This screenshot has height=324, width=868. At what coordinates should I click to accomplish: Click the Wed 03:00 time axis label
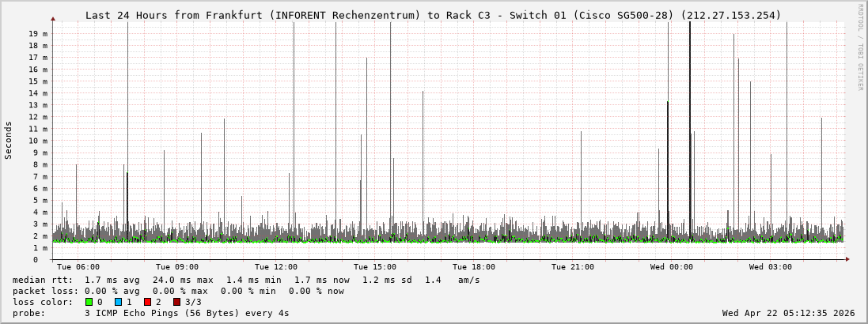771,267
